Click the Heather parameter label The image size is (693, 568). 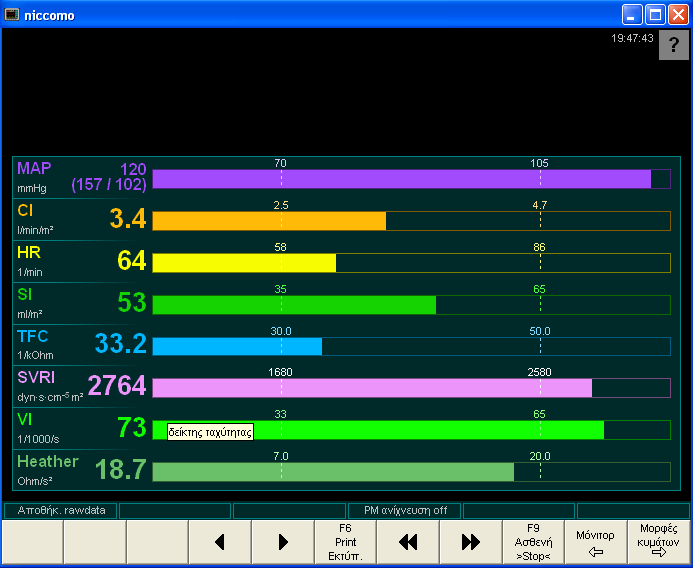[48, 461]
